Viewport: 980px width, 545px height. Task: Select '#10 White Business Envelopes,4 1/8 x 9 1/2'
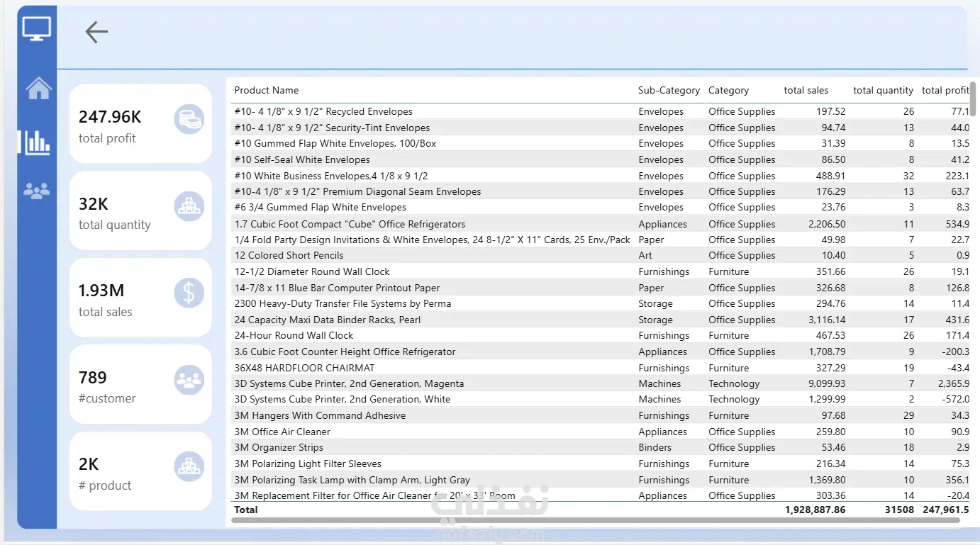pos(601,176)
